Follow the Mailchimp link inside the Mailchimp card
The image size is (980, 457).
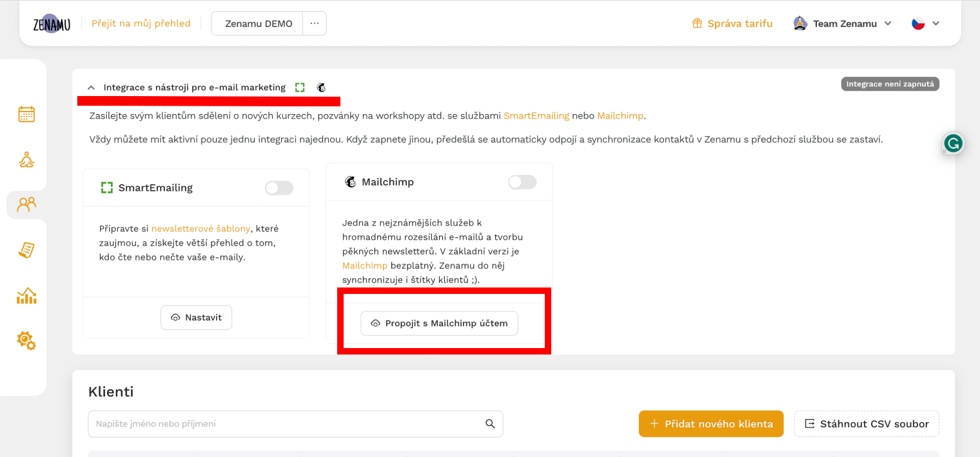pyautogui.click(x=365, y=266)
